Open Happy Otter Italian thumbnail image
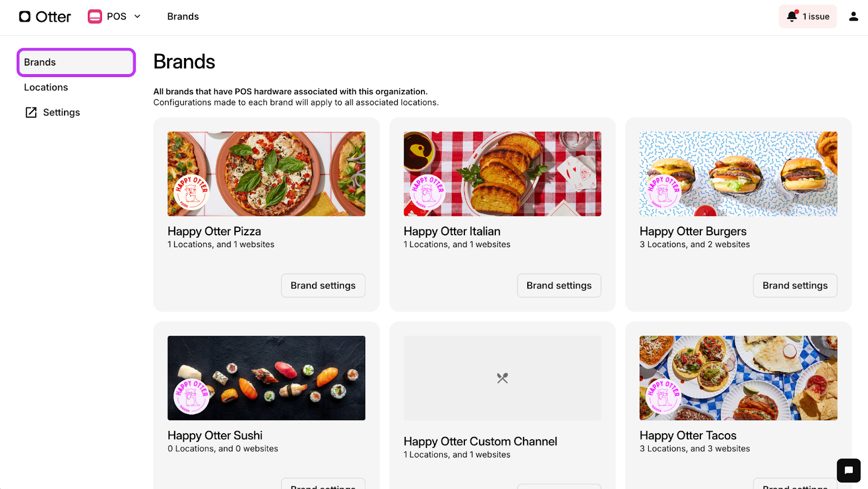 502,173
